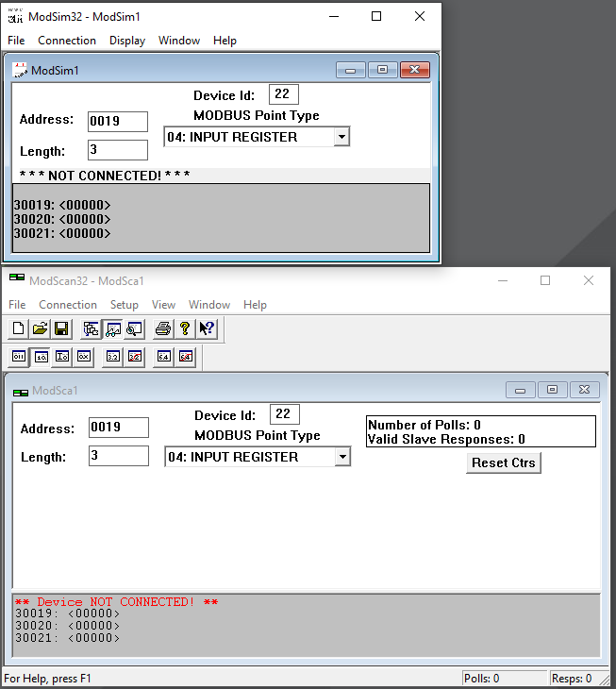Select 64-bit double format icon (6.4)

coord(164,357)
